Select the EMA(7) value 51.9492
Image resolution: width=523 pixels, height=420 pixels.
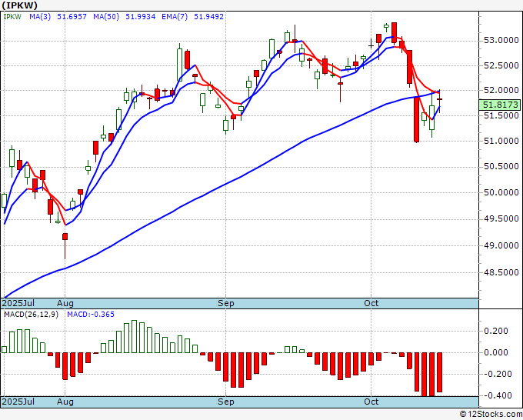[208, 17]
